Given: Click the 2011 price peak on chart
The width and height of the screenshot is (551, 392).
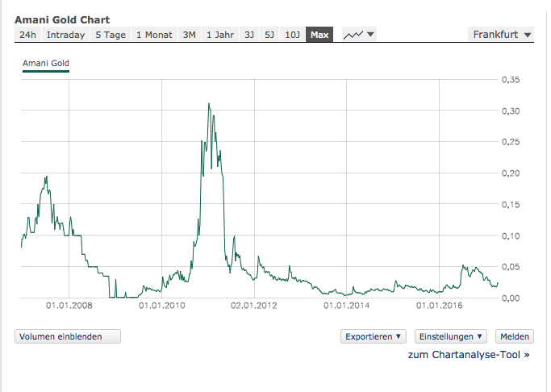Looking at the screenshot, I should (x=209, y=103).
